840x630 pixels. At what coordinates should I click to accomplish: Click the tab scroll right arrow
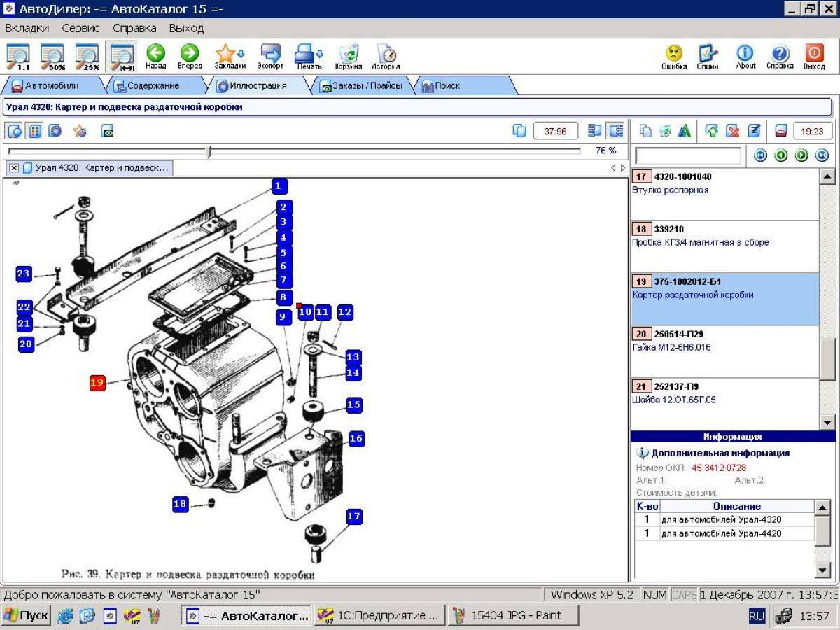tap(623, 168)
